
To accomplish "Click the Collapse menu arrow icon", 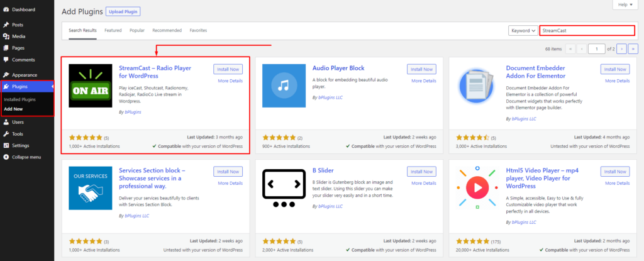I will [x=6, y=157].
